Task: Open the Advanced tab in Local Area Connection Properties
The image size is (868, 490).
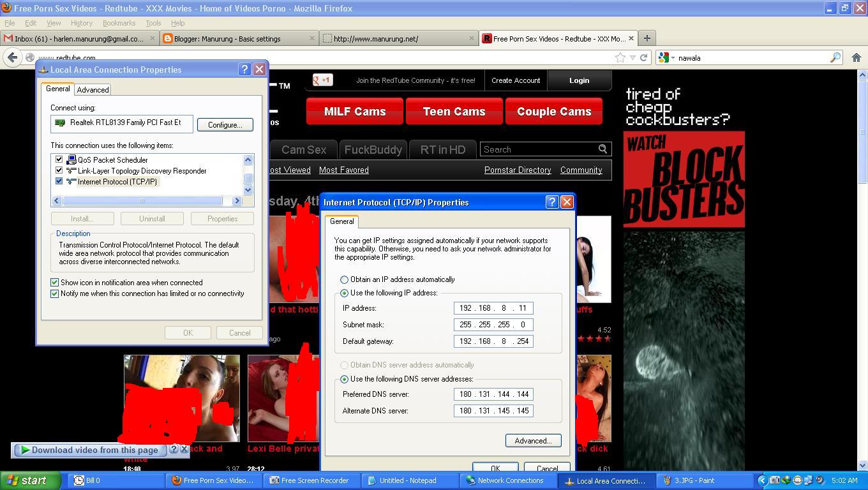Action: (93, 90)
